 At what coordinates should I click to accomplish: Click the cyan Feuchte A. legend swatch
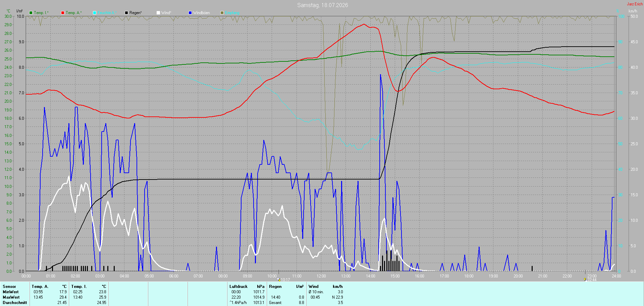coord(95,13)
